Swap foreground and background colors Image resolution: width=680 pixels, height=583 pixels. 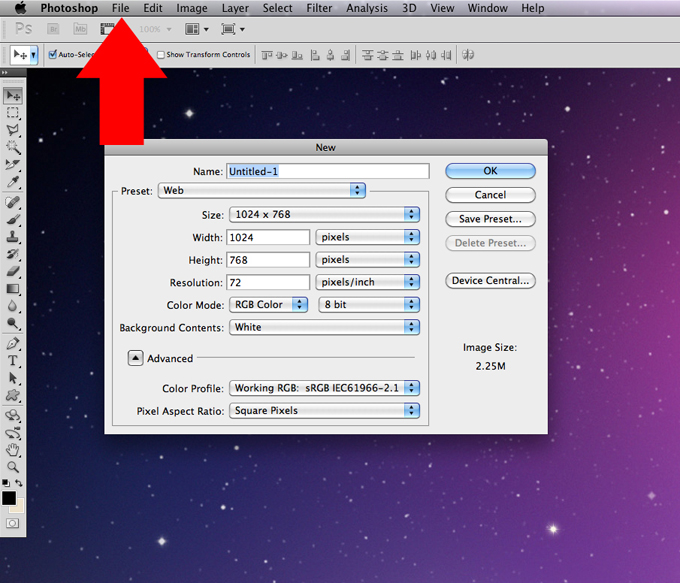pos(19,483)
